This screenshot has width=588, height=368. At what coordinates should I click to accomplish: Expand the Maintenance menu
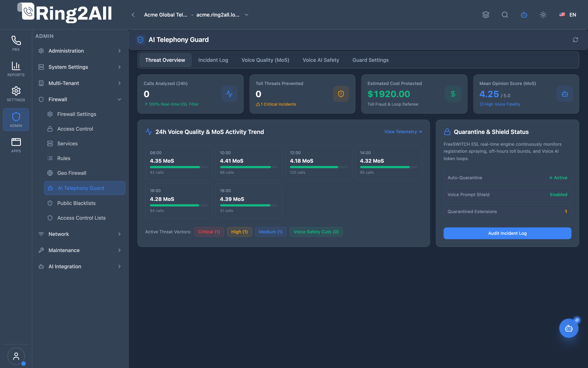pos(80,250)
